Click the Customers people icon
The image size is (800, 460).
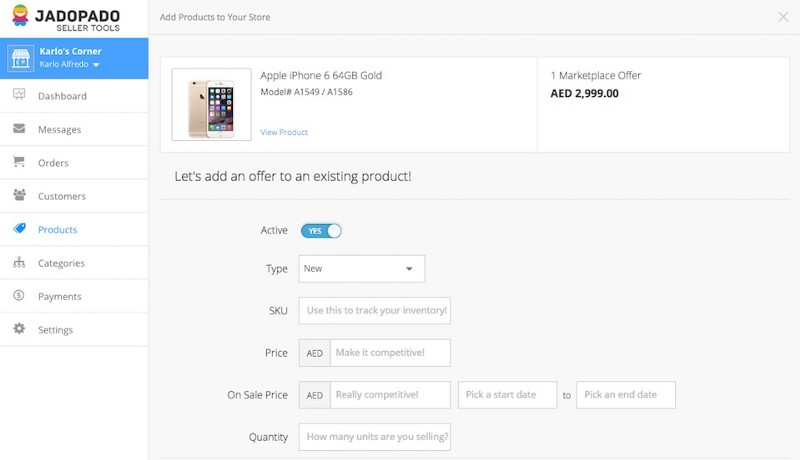pyautogui.click(x=19, y=195)
